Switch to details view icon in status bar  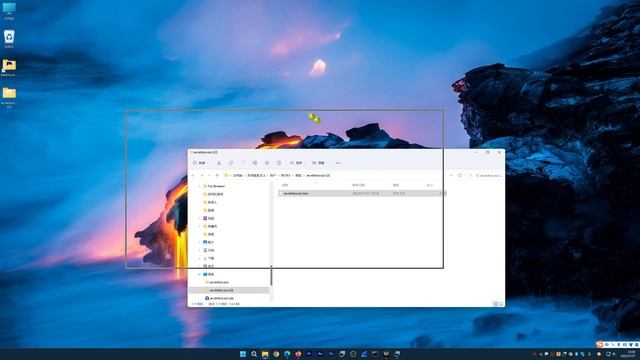coord(496,304)
